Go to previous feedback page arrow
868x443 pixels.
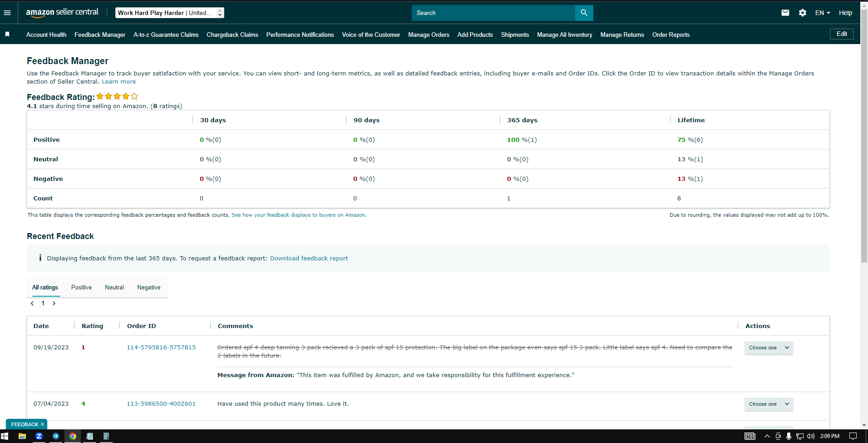pyautogui.click(x=32, y=304)
